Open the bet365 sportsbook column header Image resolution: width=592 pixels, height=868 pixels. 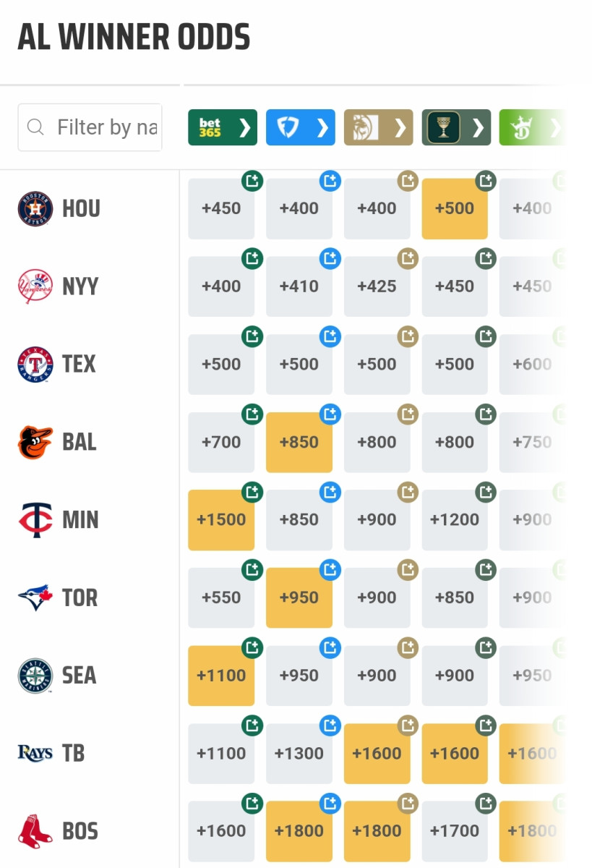(x=222, y=128)
